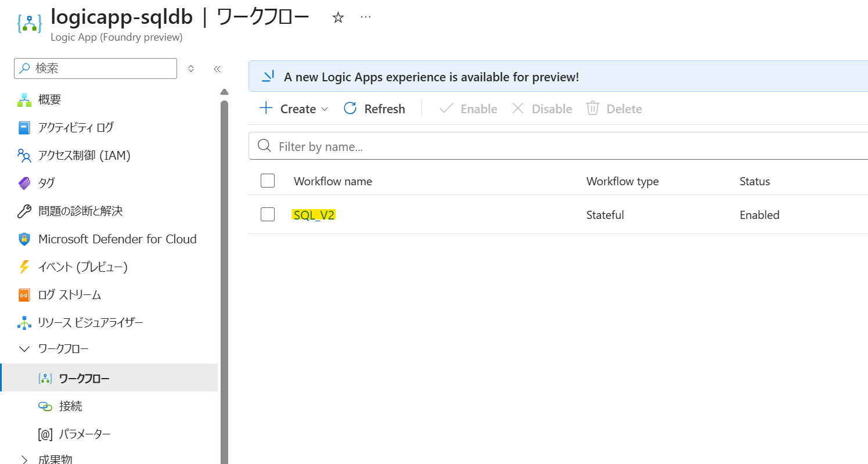Click the Filter by name field
The height and width of the screenshot is (464, 868).
pos(559,146)
